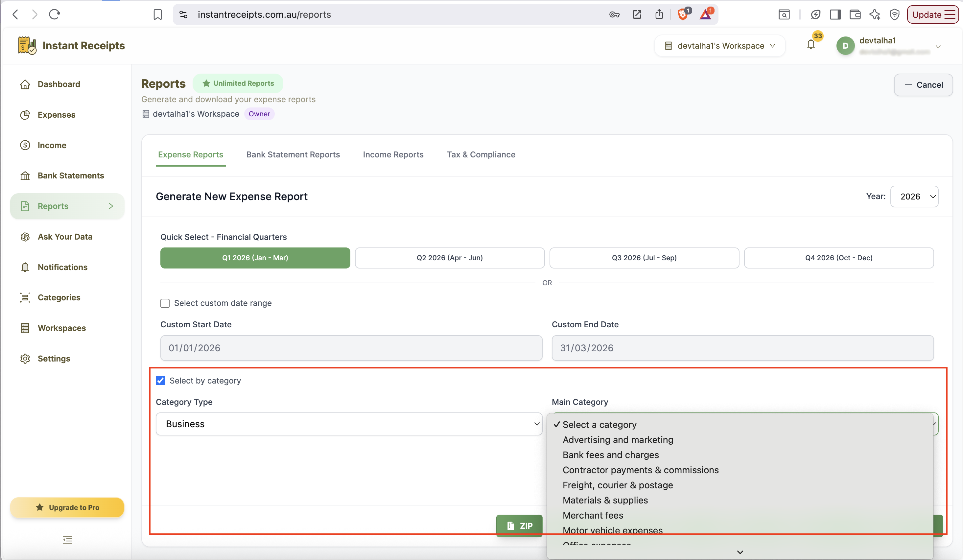This screenshot has width=963, height=560.
Task: Choose Freight, courier & postage option
Action: coord(740,485)
